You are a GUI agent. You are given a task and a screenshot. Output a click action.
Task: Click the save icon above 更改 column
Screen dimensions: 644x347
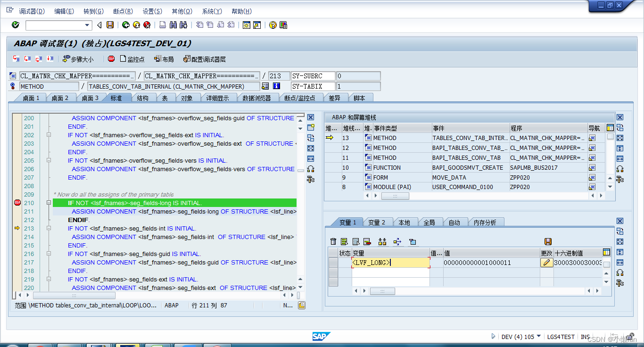pyautogui.click(x=548, y=241)
